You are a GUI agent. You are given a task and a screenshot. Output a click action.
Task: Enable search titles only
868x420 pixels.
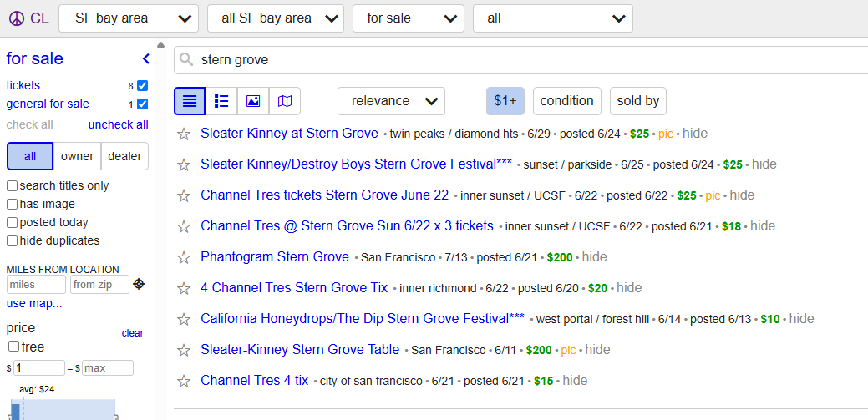click(x=12, y=186)
